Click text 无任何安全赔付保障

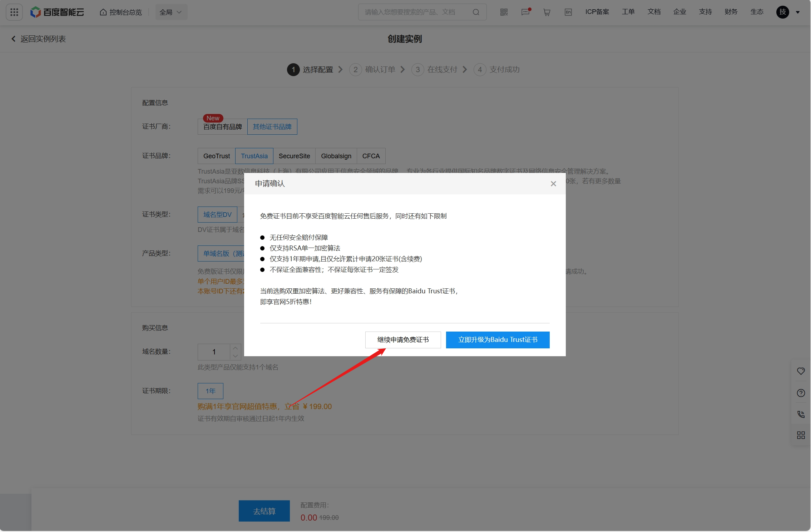coord(299,238)
